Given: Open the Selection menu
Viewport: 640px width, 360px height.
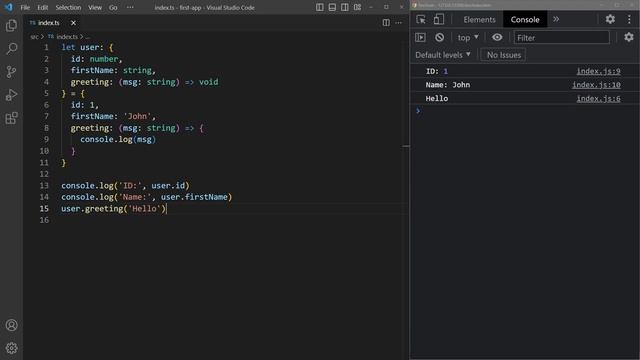Looking at the screenshot, I should pyautogui.click(x=68, y=7).
